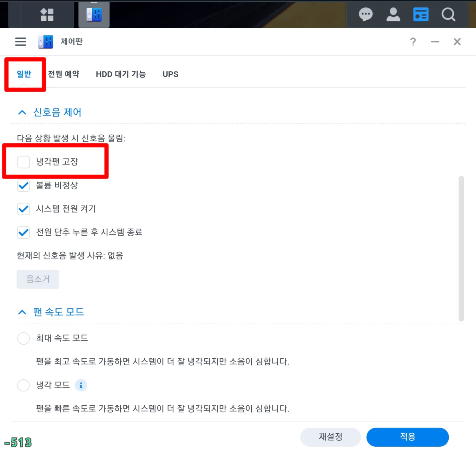Switch to the 전원 예약 tab

coord(64,74)
